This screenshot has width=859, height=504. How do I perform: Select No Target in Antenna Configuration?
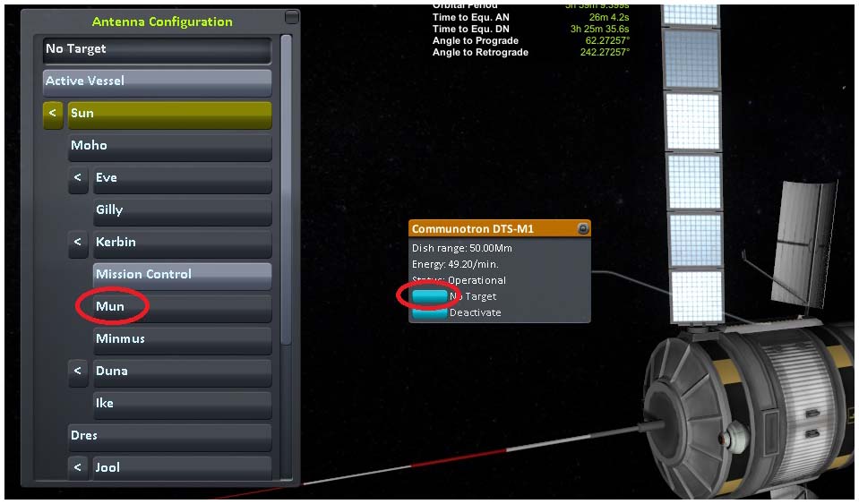click(157, 49)
